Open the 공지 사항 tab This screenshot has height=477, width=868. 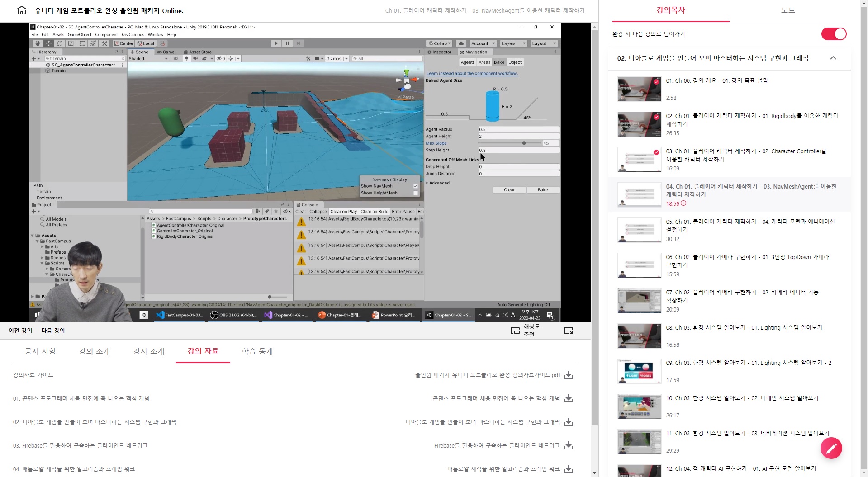click(x=40, y=351)
